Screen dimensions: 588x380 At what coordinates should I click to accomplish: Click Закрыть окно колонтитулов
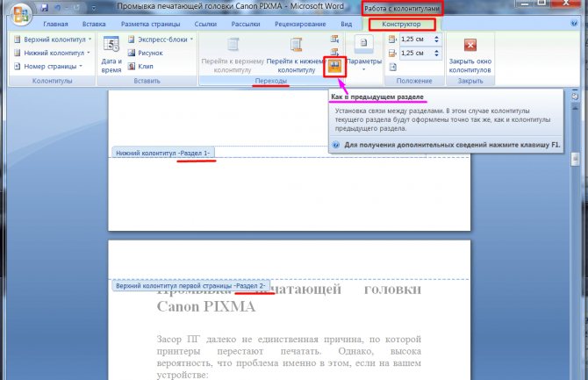(x=470, y=54)
